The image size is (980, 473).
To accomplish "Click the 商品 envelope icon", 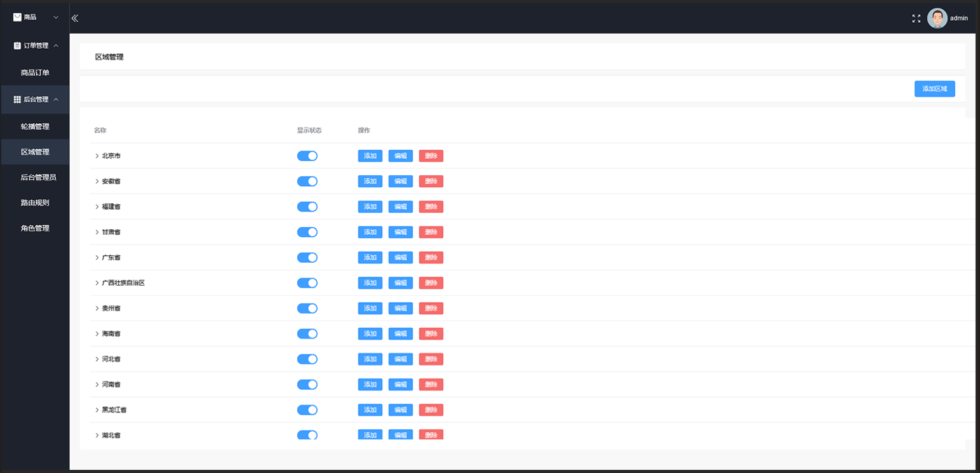I will (17, 17).
